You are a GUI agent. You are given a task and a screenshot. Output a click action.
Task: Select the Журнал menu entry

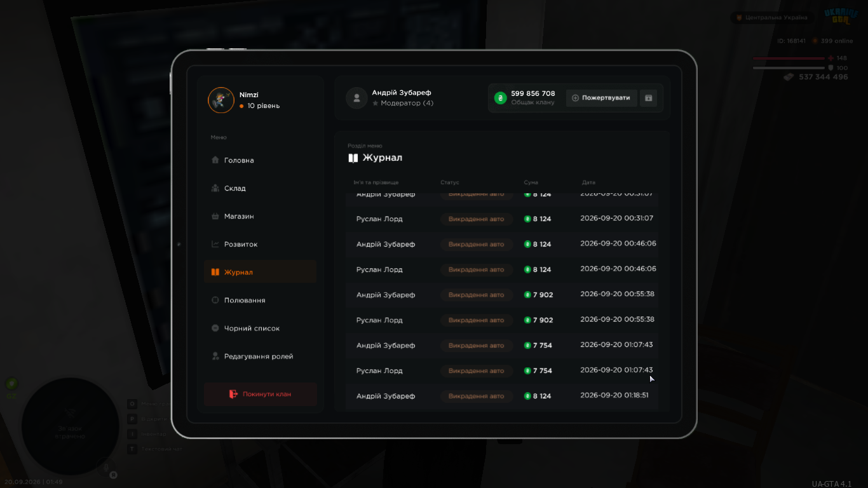[x=260, y=272]
